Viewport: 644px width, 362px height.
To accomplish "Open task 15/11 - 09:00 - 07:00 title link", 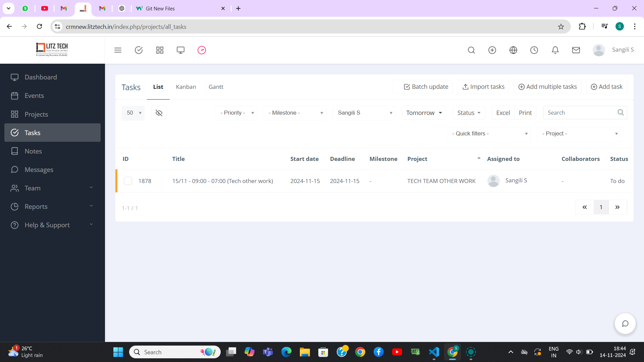I will [x=222, y=181].
